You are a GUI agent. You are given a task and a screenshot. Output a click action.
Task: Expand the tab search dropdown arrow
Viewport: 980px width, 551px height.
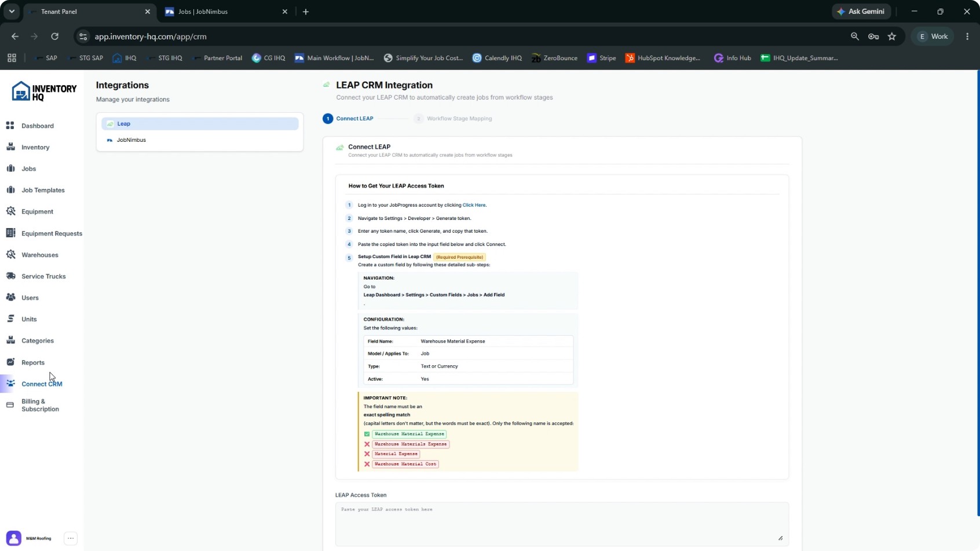12,12
